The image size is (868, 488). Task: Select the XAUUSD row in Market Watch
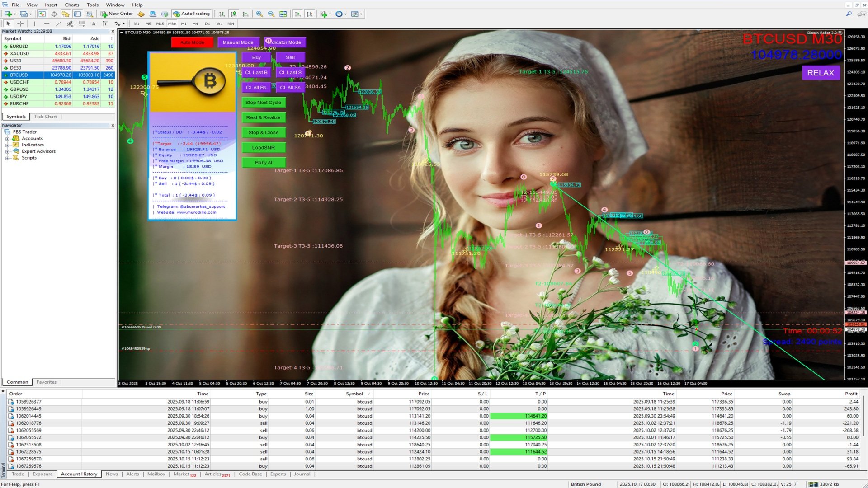[x=19, y=53]
